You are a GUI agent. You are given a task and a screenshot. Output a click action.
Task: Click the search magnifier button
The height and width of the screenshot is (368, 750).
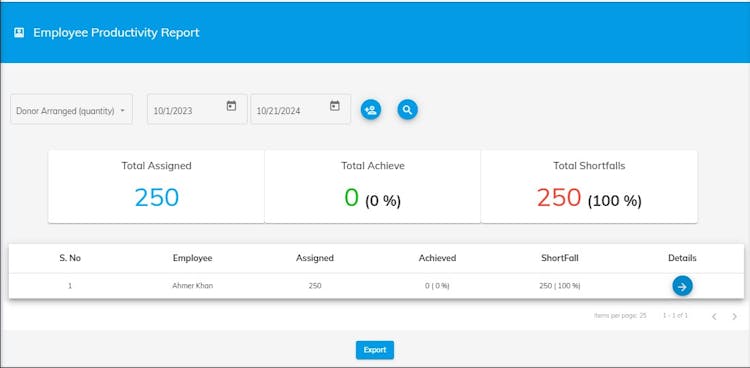408,110
